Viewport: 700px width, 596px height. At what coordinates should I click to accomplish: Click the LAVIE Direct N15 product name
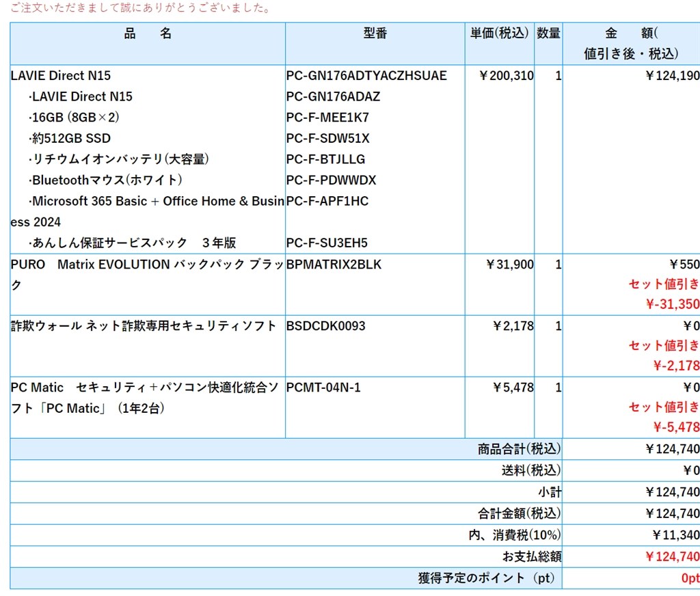[x=61, y=75]
